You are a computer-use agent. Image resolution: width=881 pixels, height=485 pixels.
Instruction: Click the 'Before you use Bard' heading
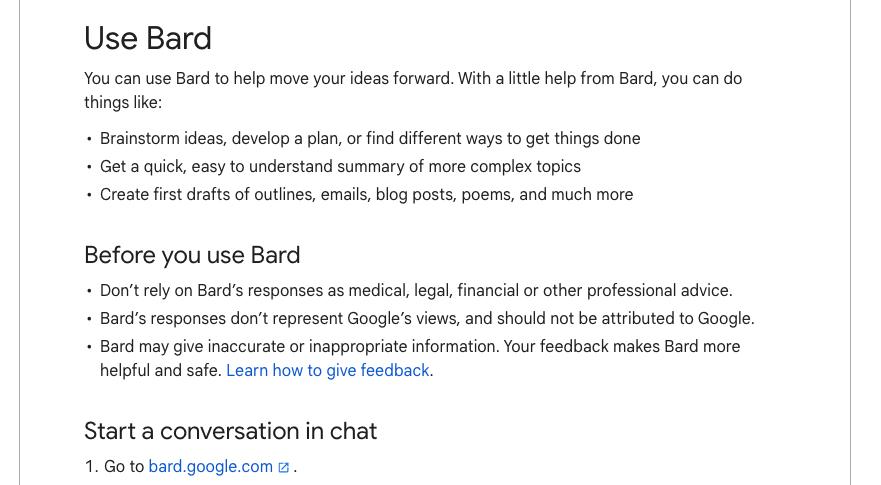(x=192, y=255)
